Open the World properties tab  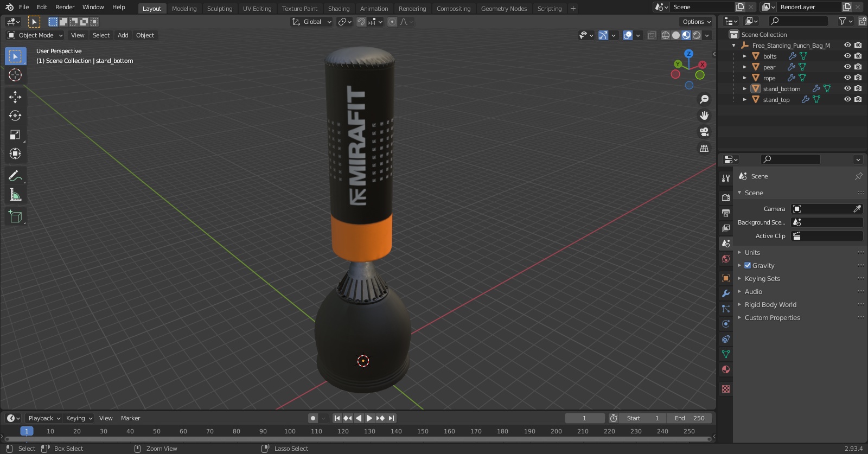point(726,259)
